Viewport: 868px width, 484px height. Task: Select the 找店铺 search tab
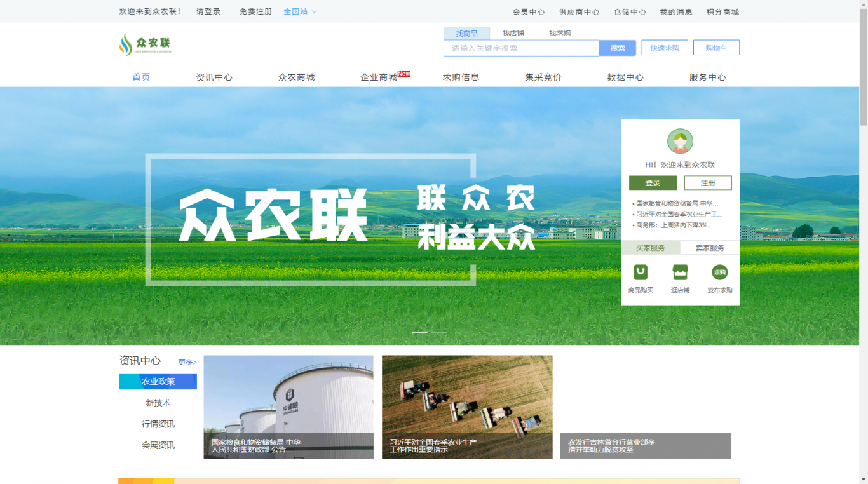tap(513, 33)
